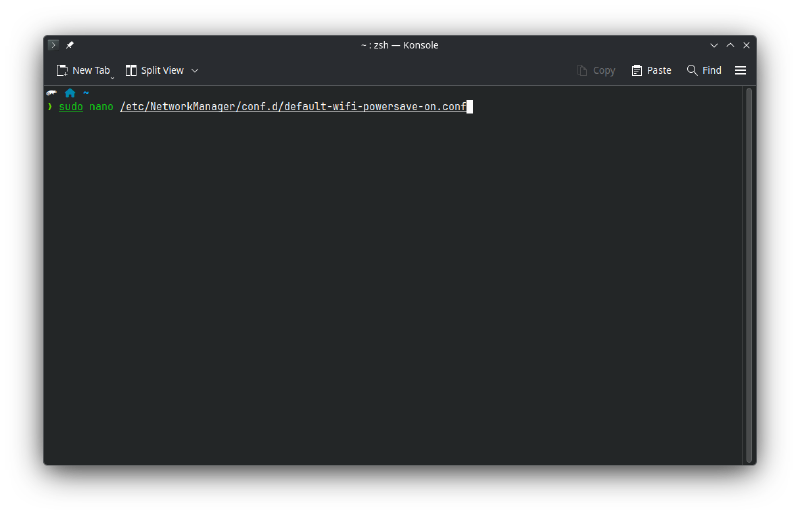Click the 'nano' command text
Image resolution: width=800 pixels, height=517 pixels.
point(101,106)
